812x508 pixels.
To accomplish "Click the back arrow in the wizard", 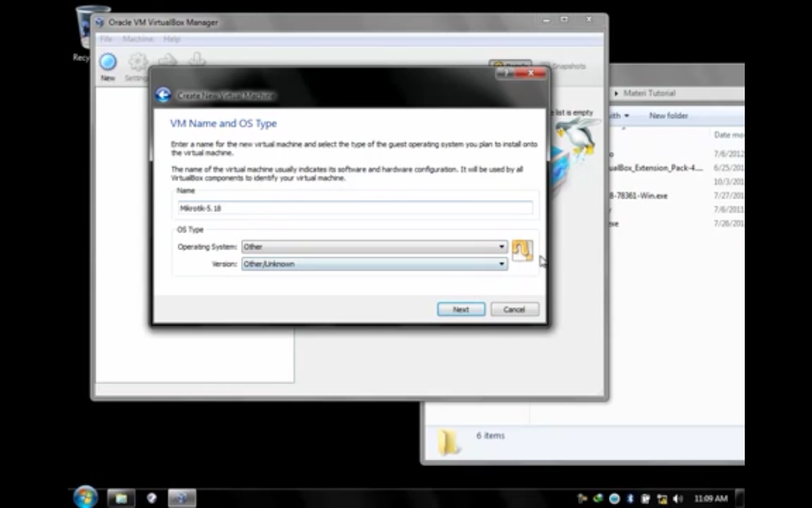I will tap(163, 95).
